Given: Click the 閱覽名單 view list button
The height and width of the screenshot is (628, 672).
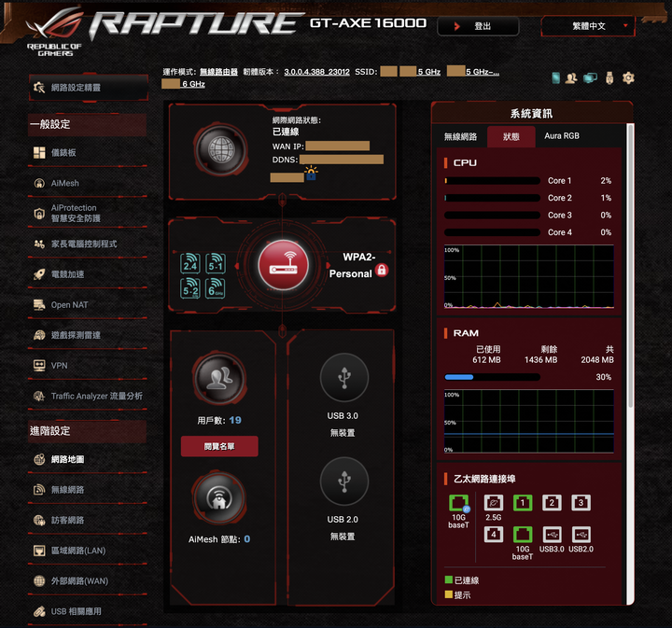Looking at the screenshot, I should (219, 446).
